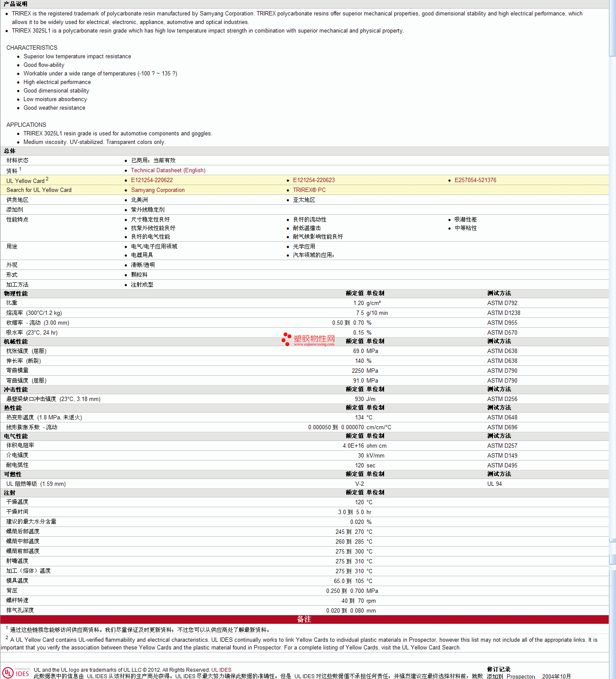Image resolution: width=616 pixels, height=679 pixels.
Task: Click the 'High electrical performance' bullet
Action: pyautogui.click(x=57, y=82)
